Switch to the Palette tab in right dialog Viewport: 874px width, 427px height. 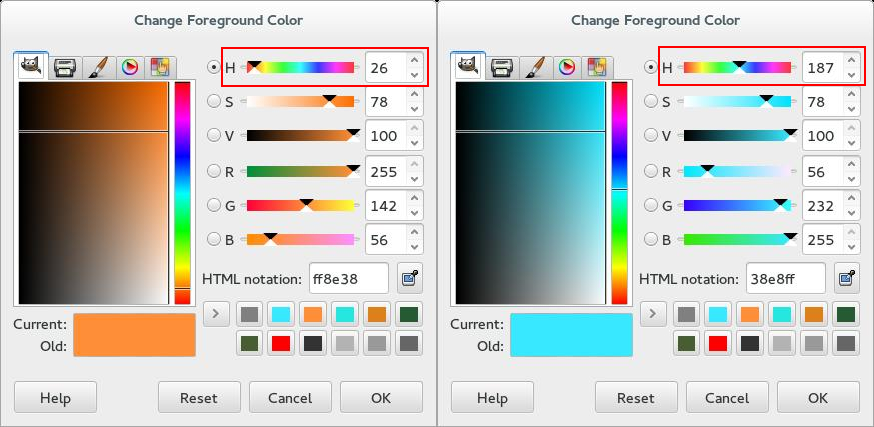pyautogui.click(x=597, y=67)
